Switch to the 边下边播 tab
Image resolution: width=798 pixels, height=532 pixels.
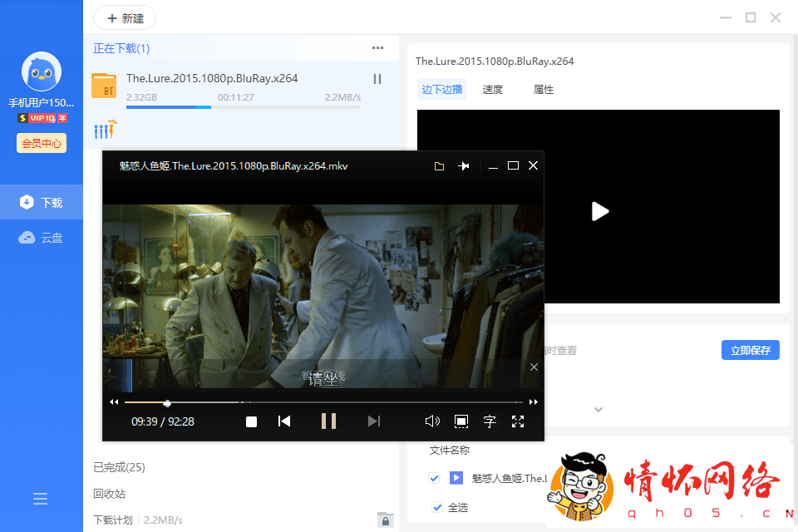pyautogui.click(x=441, y=90)
